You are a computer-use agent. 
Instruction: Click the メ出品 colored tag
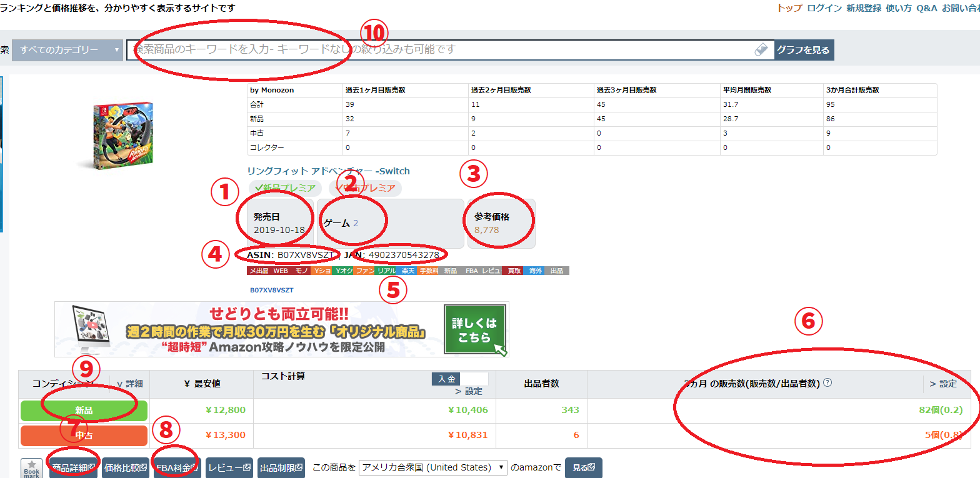(x=258, y=271)
